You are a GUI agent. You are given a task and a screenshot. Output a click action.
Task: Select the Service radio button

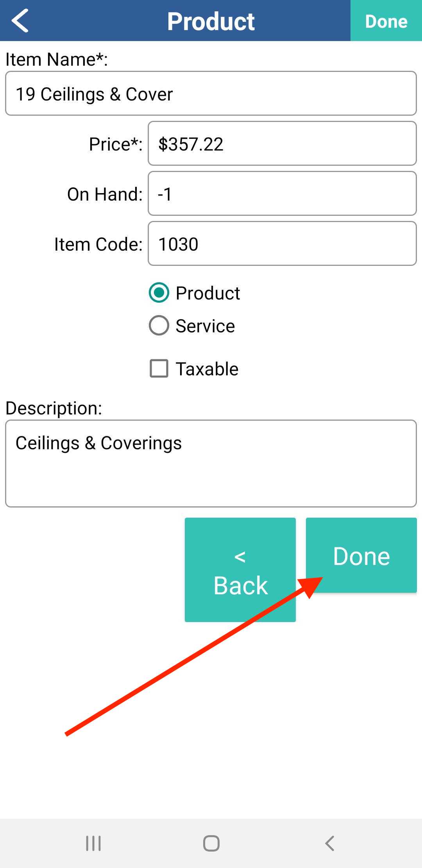pos(159,326)
